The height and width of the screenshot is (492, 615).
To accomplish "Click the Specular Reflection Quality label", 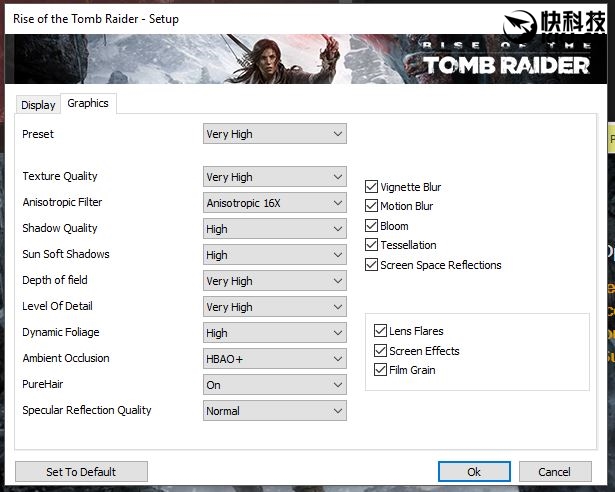I will pos(87,410).
